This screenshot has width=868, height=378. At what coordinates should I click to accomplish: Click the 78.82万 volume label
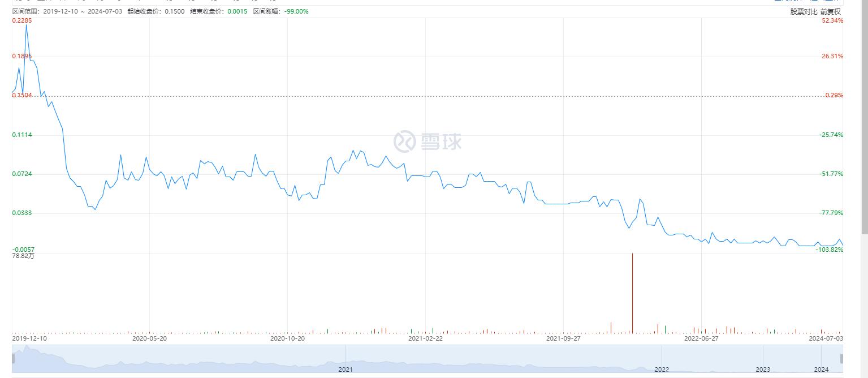(23, 256)
